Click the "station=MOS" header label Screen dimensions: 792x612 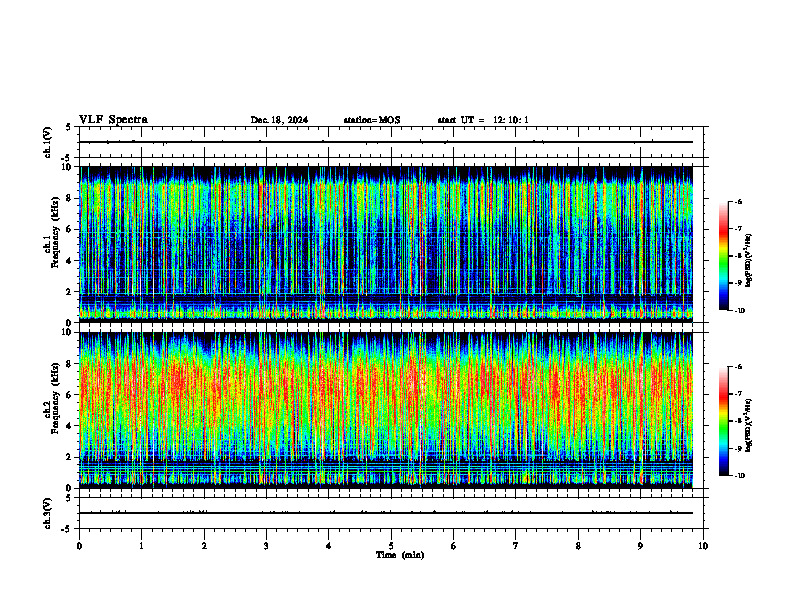pyautogui.click(x=372, y=120)
